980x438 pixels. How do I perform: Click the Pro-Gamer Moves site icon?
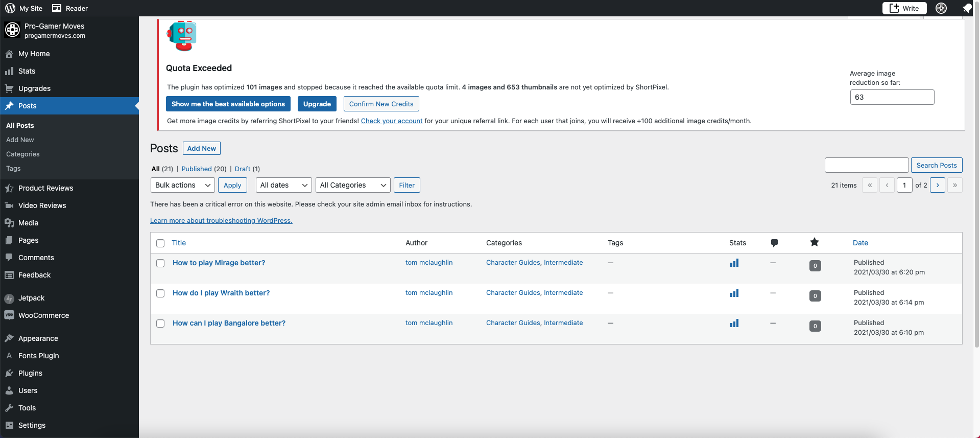pos(12,30)
